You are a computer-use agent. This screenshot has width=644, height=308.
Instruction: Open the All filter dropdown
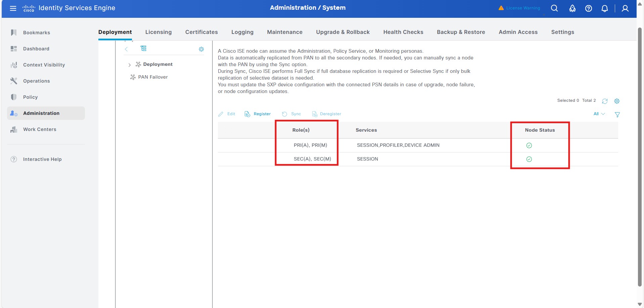[x=599, y=114]
